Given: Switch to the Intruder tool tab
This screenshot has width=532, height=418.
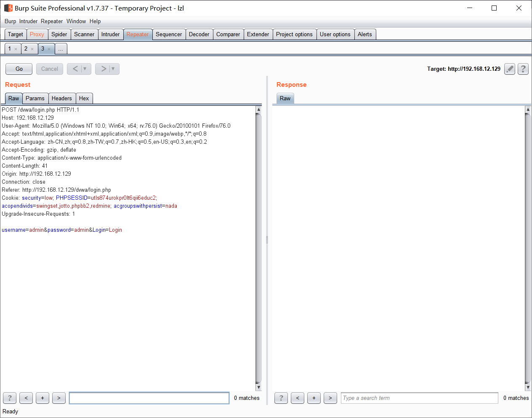Looking at the screenshot, I should tap(111, 35).
